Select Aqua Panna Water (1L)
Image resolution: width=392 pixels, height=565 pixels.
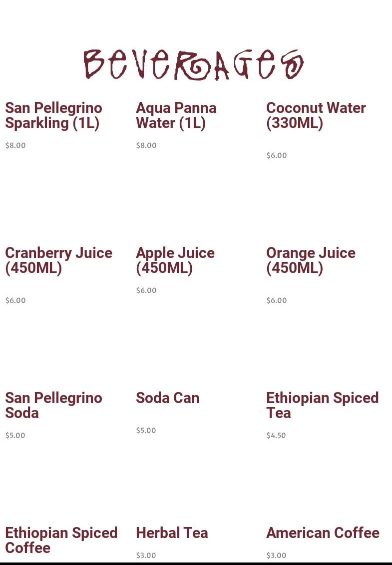(176, 115)
